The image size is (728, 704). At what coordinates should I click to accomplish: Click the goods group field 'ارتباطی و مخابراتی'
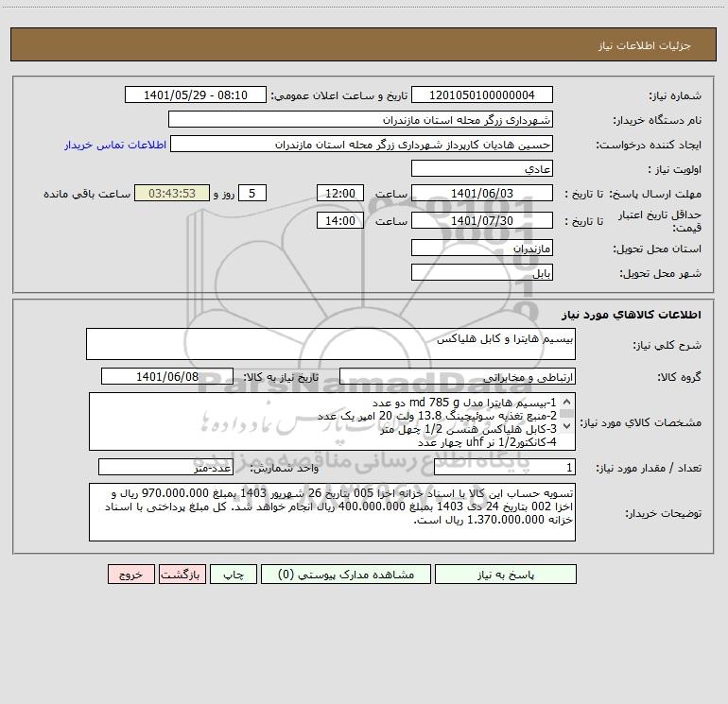(x=458, y=376)
